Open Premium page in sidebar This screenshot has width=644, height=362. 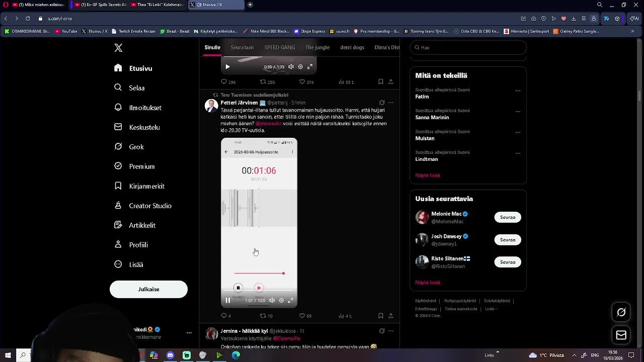pos(134,166)
